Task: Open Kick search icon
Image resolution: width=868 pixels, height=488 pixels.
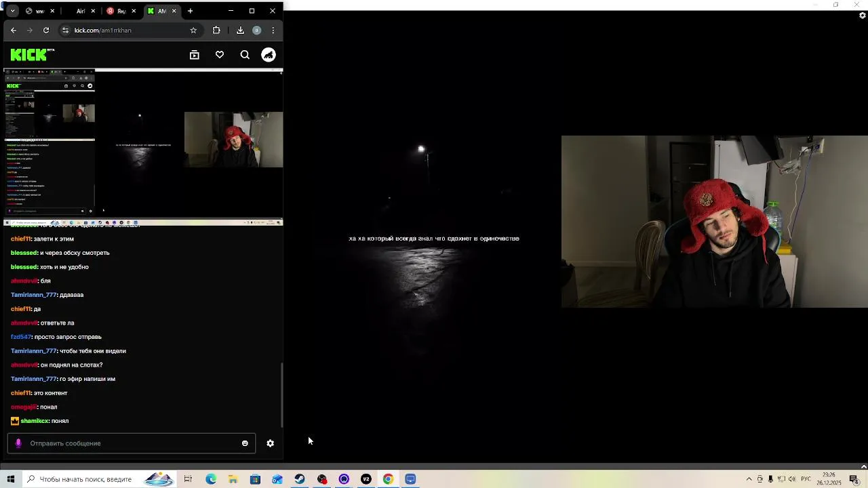Action: pos(245,55)
